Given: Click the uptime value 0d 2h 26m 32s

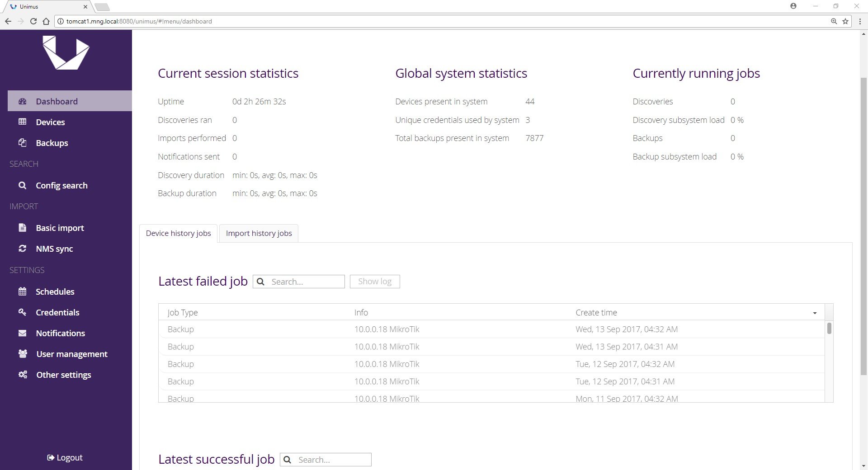Looking at the screenshot, I should point(259,102).
